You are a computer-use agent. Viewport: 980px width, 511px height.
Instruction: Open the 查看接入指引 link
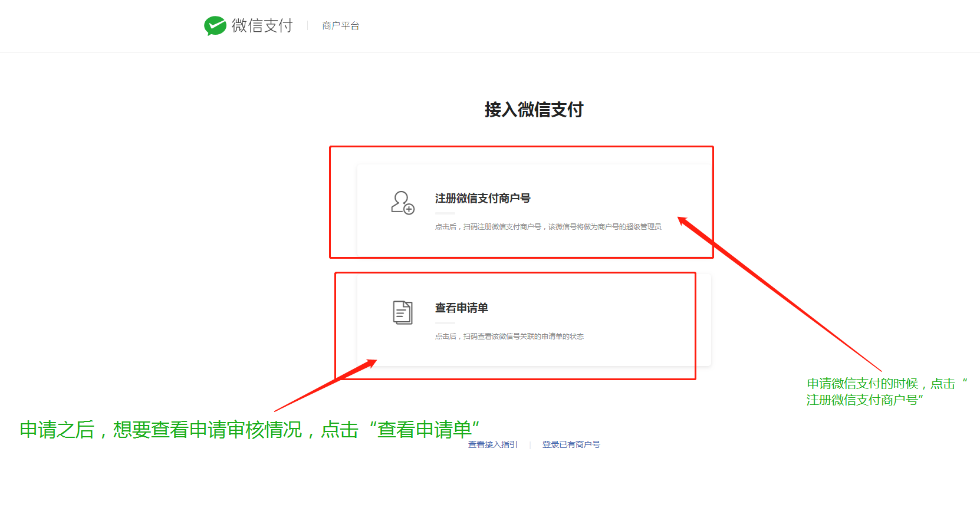tap(492, 444)
